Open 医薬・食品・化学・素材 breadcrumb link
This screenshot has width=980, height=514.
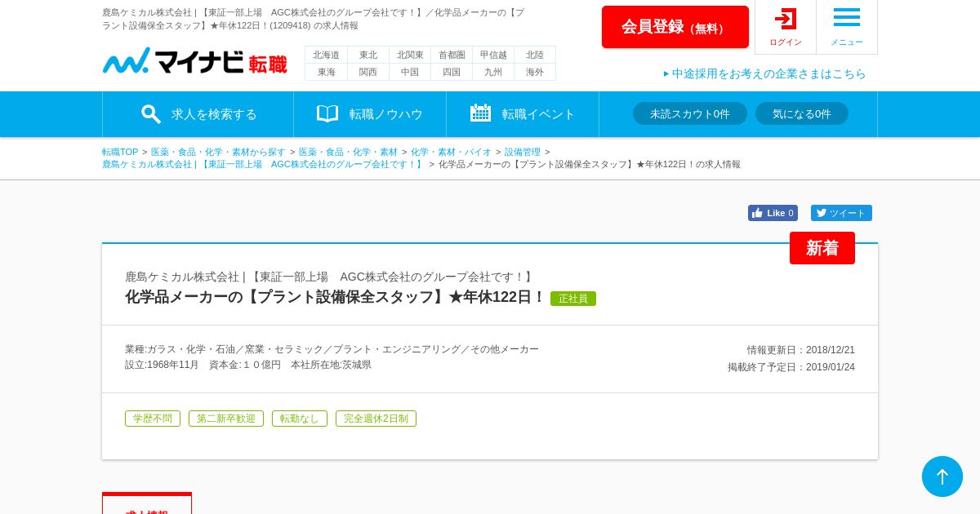point(348,152)
